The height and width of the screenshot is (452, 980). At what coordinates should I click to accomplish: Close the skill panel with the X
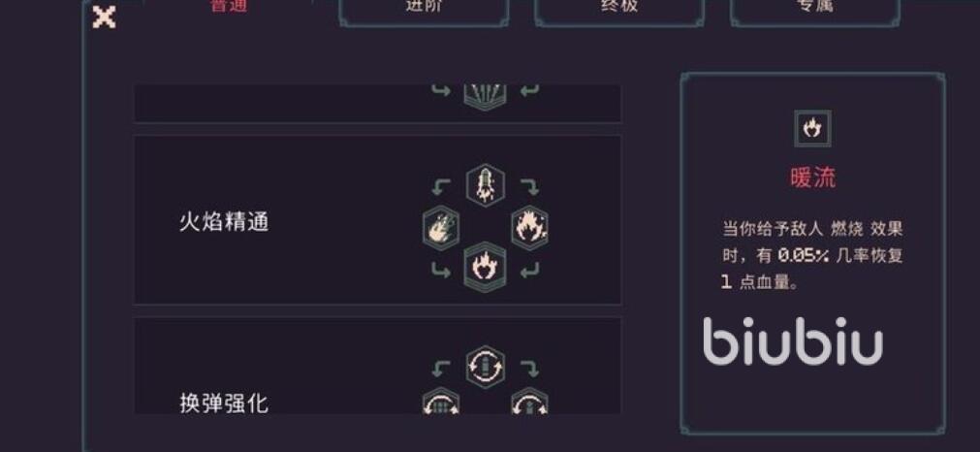coord(104,16)
